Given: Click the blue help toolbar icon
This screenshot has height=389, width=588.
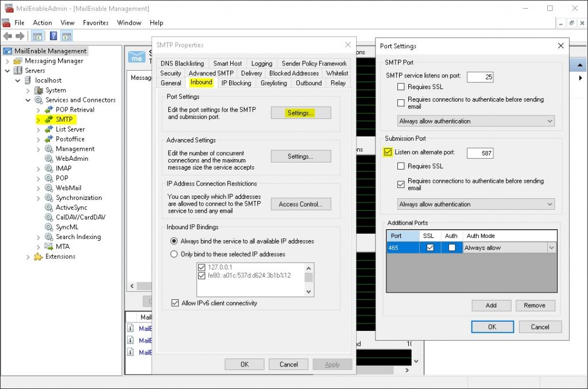Looking at the screenshot, I should click(53, 36).
